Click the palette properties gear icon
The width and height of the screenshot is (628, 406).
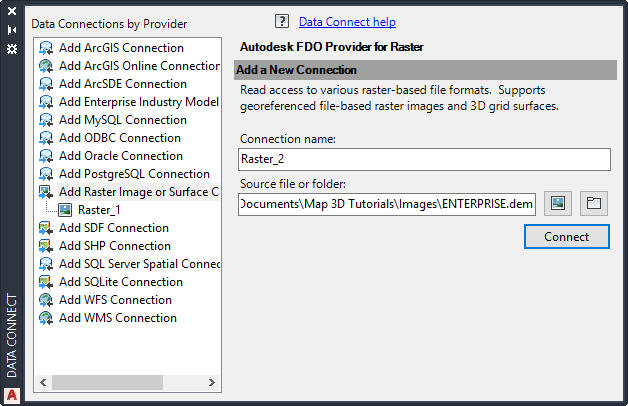12,47
